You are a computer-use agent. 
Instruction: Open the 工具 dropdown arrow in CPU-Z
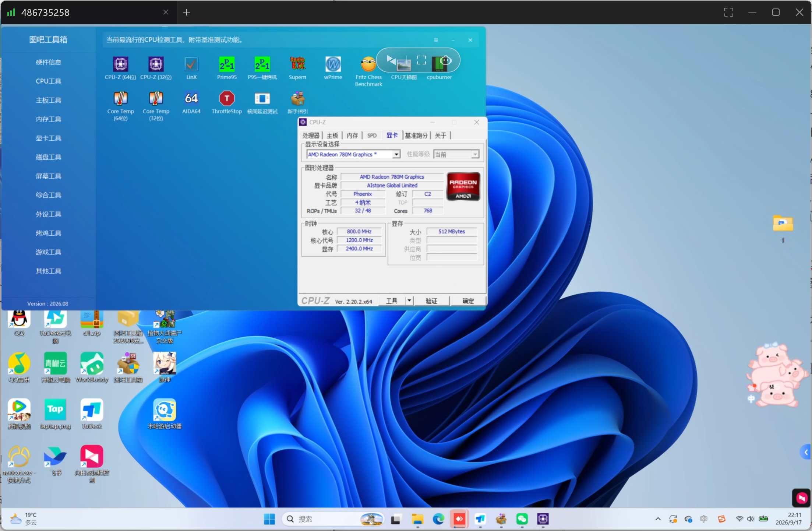coord(409,301)
